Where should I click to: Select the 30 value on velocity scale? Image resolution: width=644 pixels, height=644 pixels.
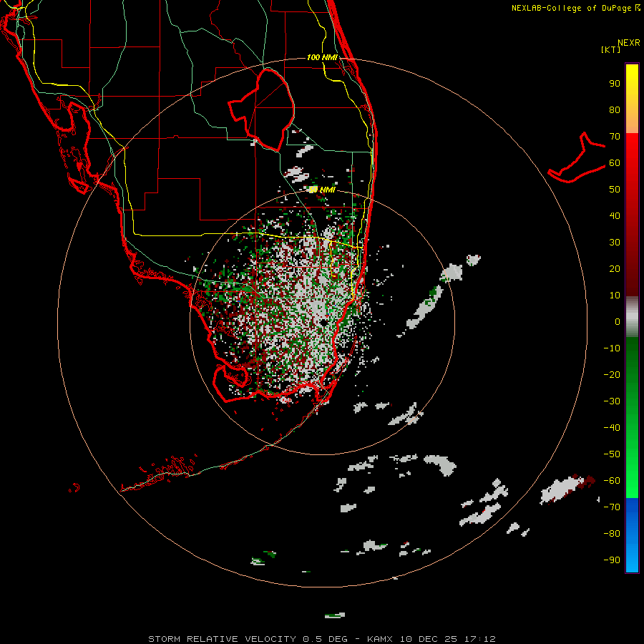(615, 243)
